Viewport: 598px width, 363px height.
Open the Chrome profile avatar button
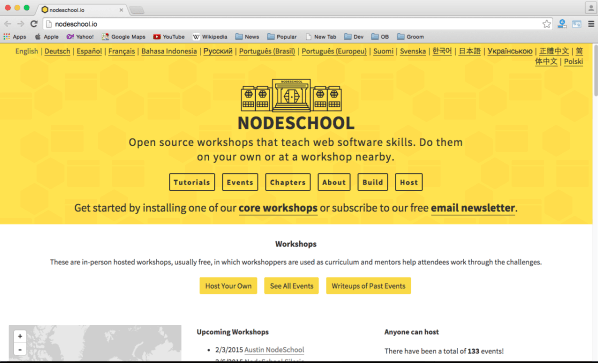(590, 7)
